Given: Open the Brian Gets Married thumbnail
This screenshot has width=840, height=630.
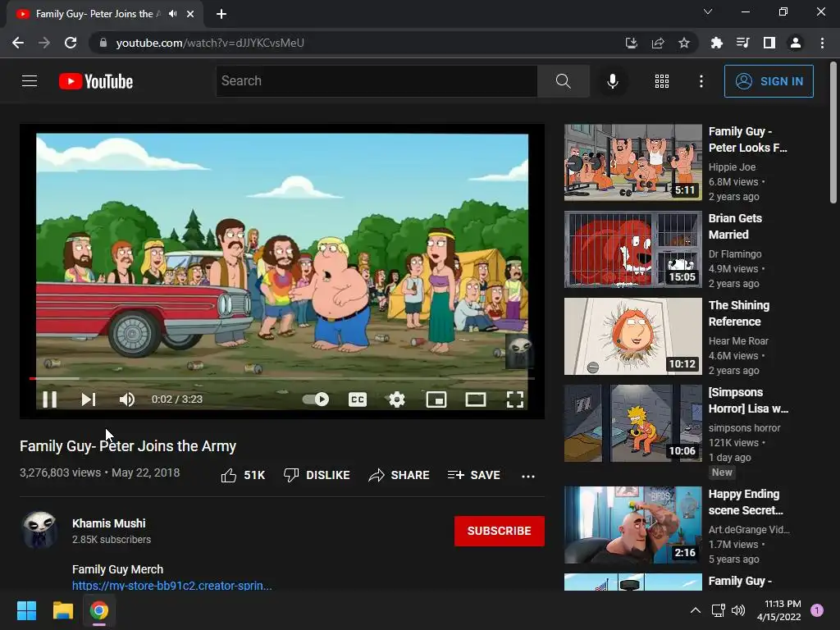Looking at the screenshot, I should 632,249.
